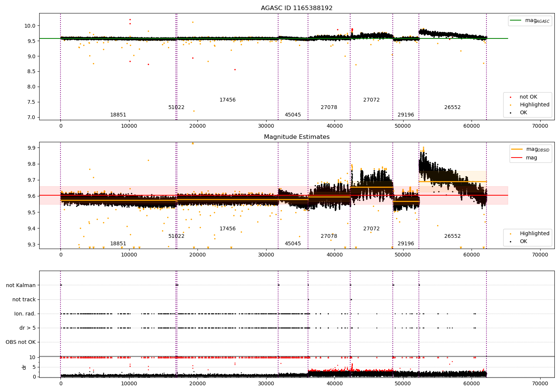Screen dimensions: 560x392
Task: Click the 7.5 y-axis tick label
Action: [x=31, y=102]
